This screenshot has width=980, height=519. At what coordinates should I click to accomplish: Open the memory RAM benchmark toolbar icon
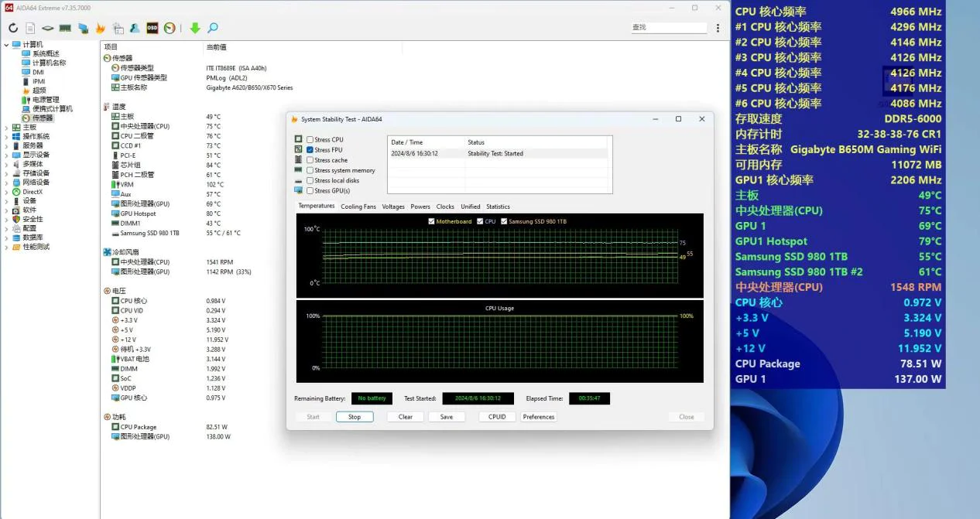(65, 29)
